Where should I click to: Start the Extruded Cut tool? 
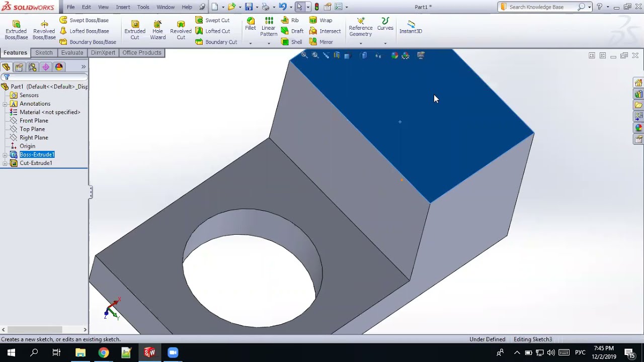[x=135, y=30]
